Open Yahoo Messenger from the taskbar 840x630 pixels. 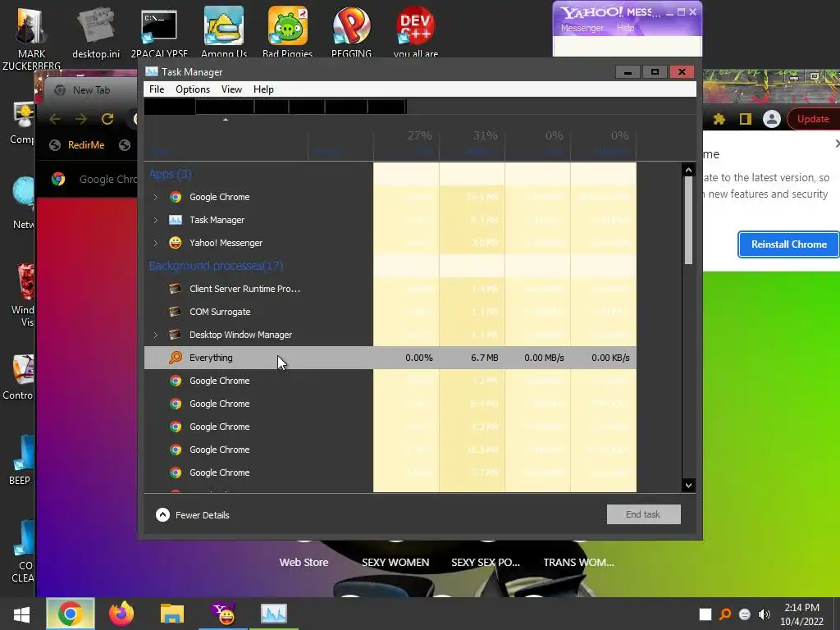pos(223,614)
